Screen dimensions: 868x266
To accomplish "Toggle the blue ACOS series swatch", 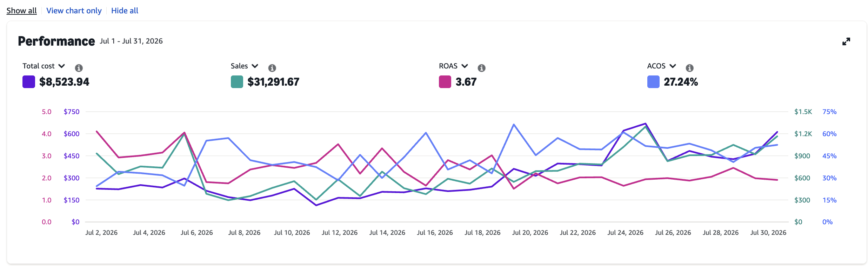I will tap(653, 82).
